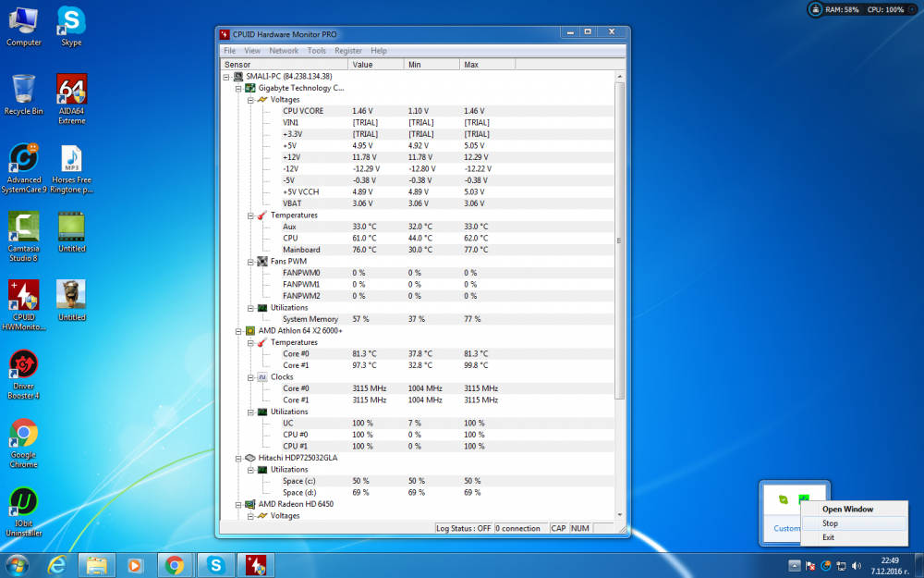This screenshot has height=578, width=924.
Task: Open the network tray icon
Action: [841, 566]
